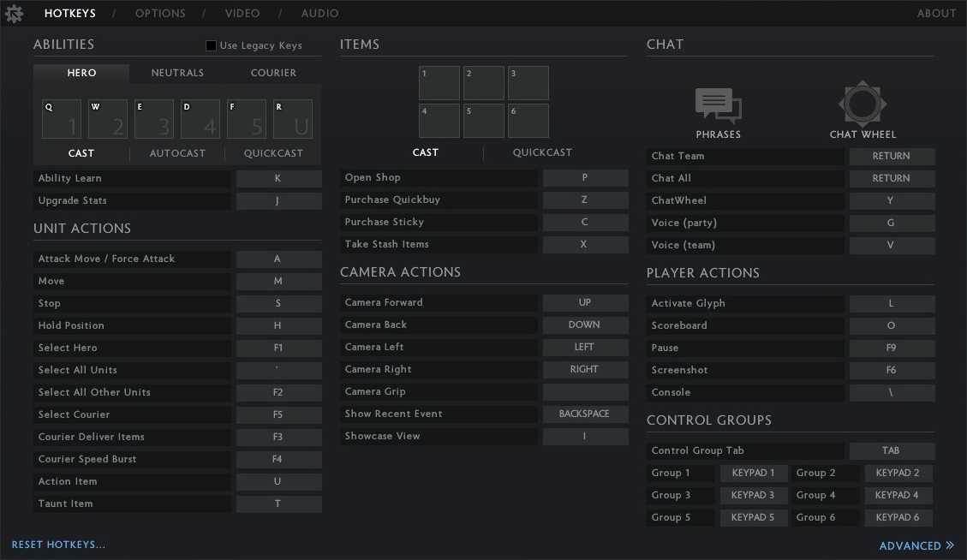Click the R ability slot
Image resolution: width=967 pixels, height=560 pixels.
[x=290, y=118]
